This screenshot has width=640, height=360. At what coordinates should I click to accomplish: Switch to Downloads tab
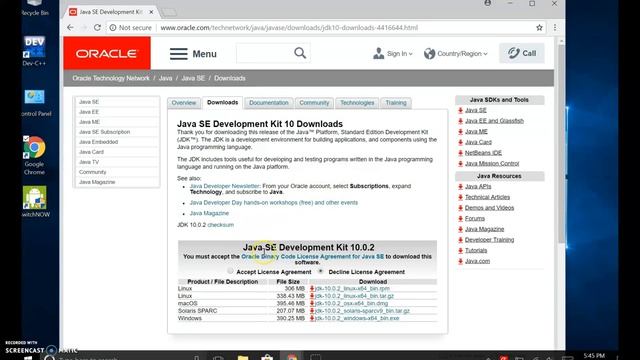coord(222,102)
